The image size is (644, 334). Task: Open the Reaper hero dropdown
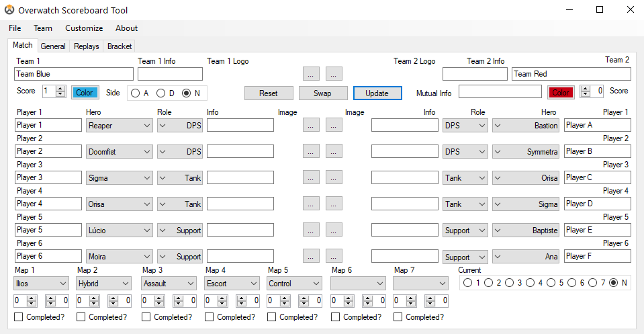(x=119, y=126)
